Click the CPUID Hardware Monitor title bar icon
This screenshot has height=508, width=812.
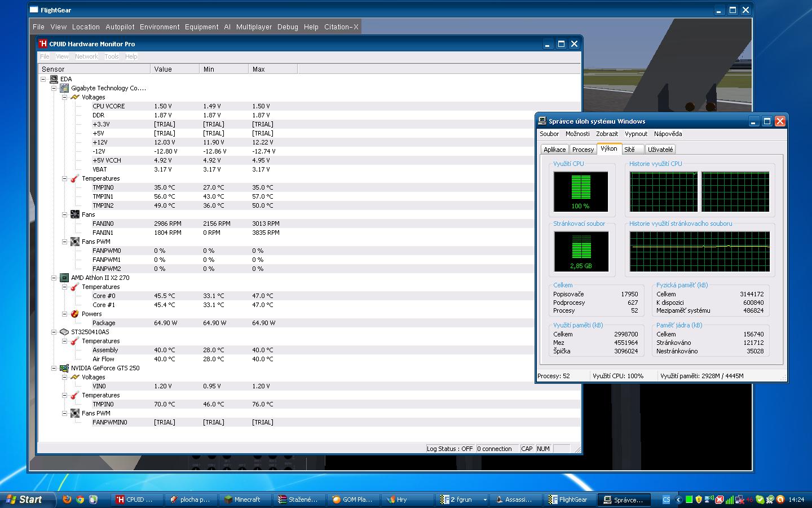click(43, 43)
